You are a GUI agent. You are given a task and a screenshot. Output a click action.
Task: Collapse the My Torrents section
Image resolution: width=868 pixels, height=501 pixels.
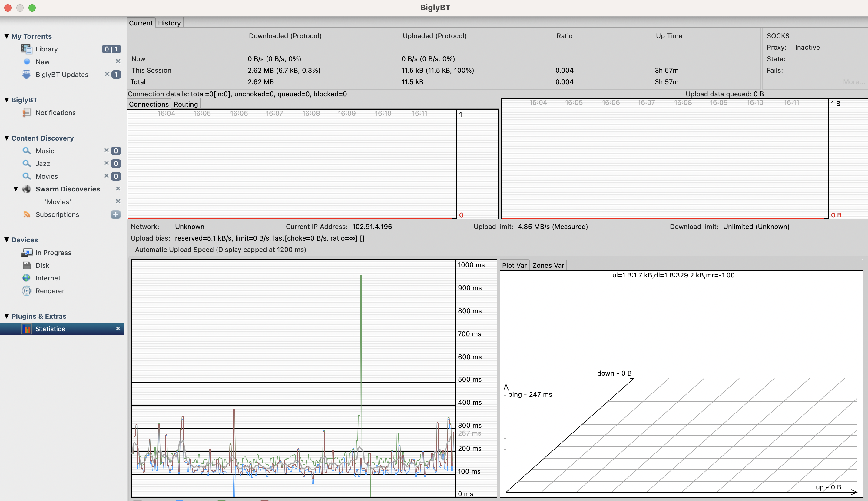click(x=7, y=36)
